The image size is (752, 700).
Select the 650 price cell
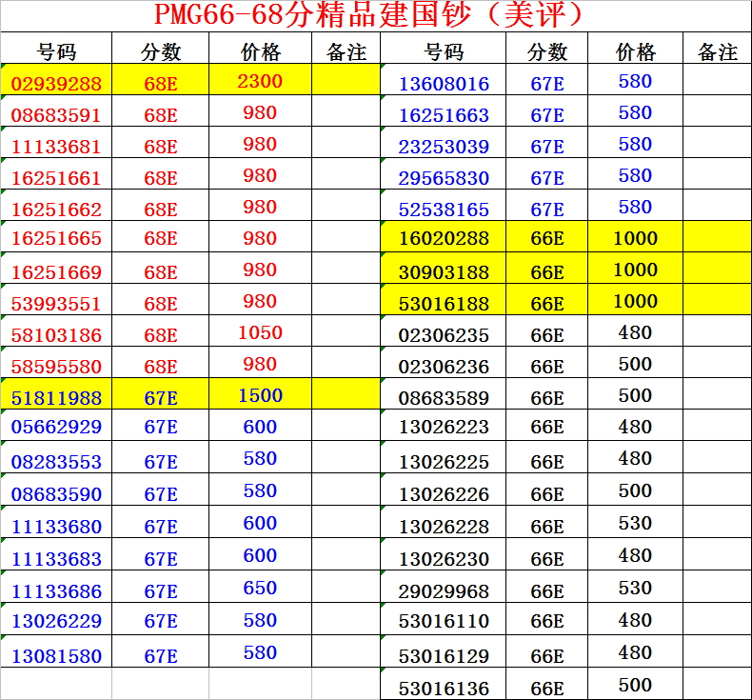tap(260, 588)
